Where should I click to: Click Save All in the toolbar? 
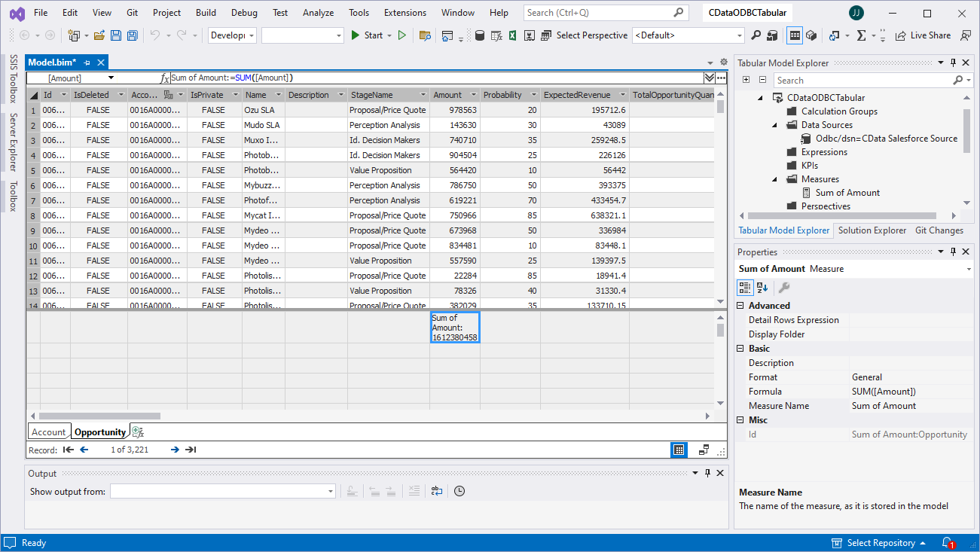(132, 35)
